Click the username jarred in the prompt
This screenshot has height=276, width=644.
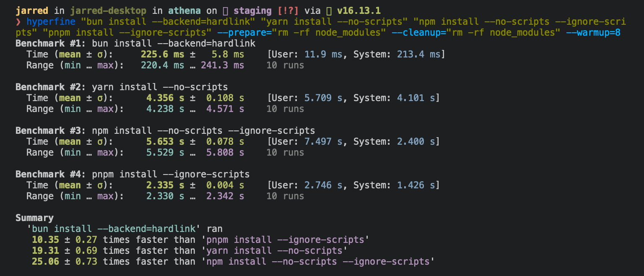click(x=31, y=10)
